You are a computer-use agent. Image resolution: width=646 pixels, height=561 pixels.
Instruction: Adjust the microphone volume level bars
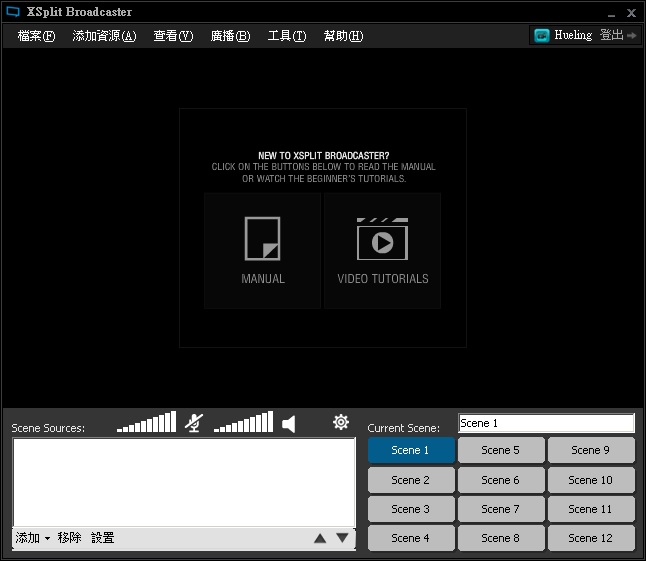click(x=146, y=422)
